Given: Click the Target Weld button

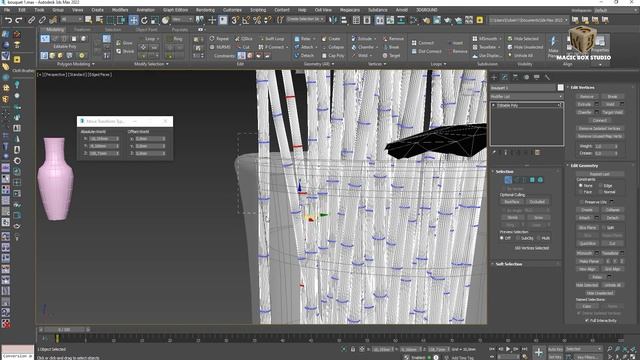Looking at the screenshot, I should (x=613, y=112).
